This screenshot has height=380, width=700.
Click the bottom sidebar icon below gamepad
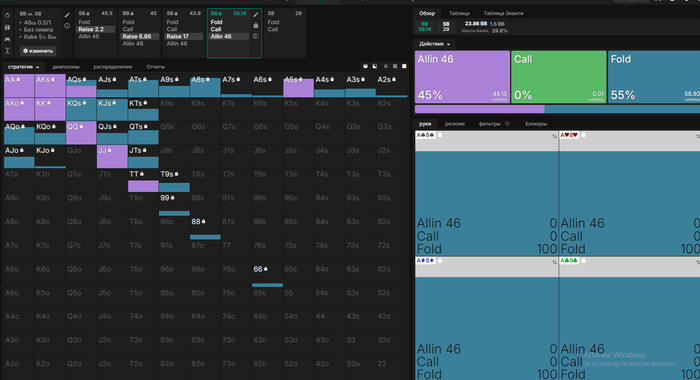pos(7,51)
